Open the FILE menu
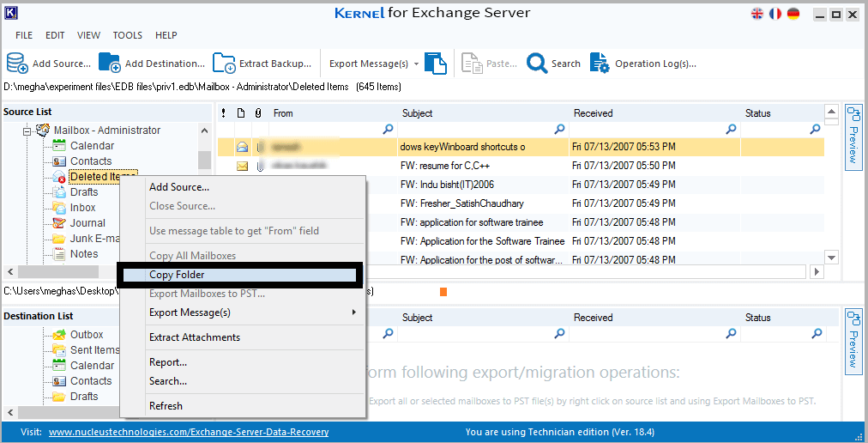 [24, 35]
